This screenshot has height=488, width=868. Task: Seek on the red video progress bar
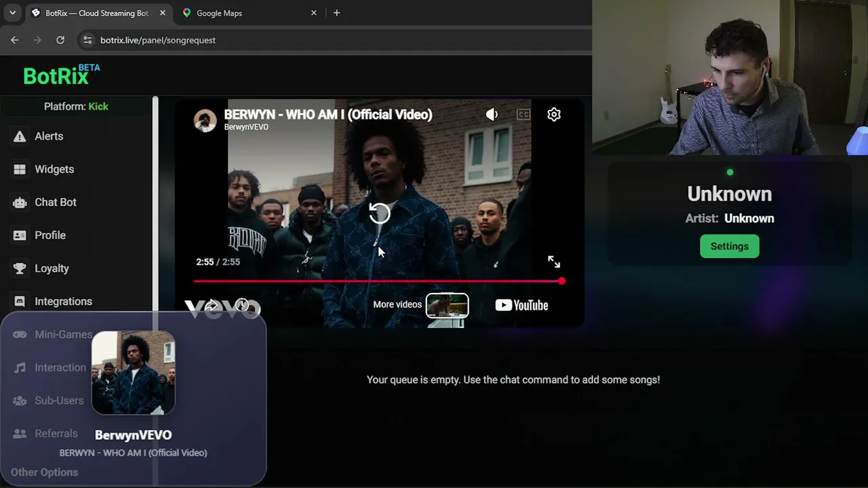(378, 281)
